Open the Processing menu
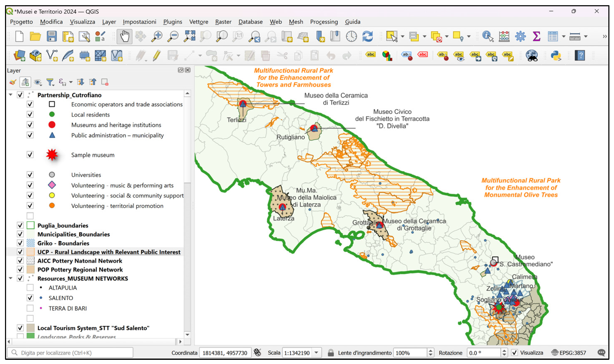Viewport: 614px width, 364px height. [324, 22]
